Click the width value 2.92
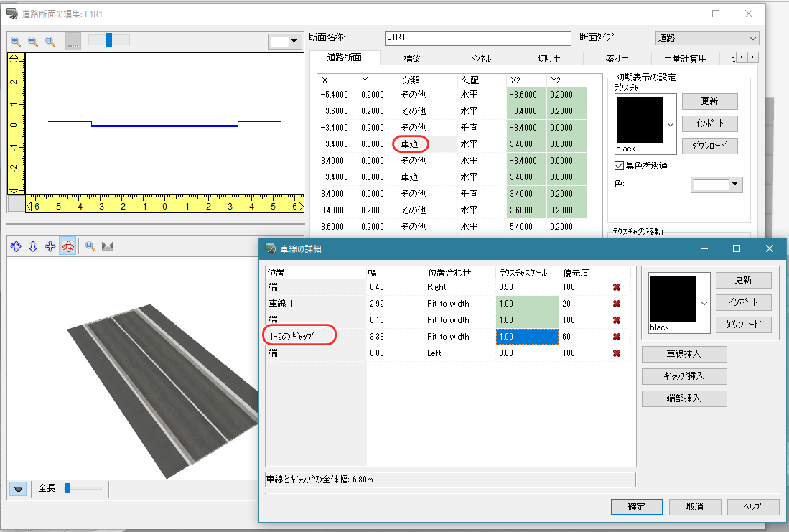789x532 pixels. (x=377, y=304)
